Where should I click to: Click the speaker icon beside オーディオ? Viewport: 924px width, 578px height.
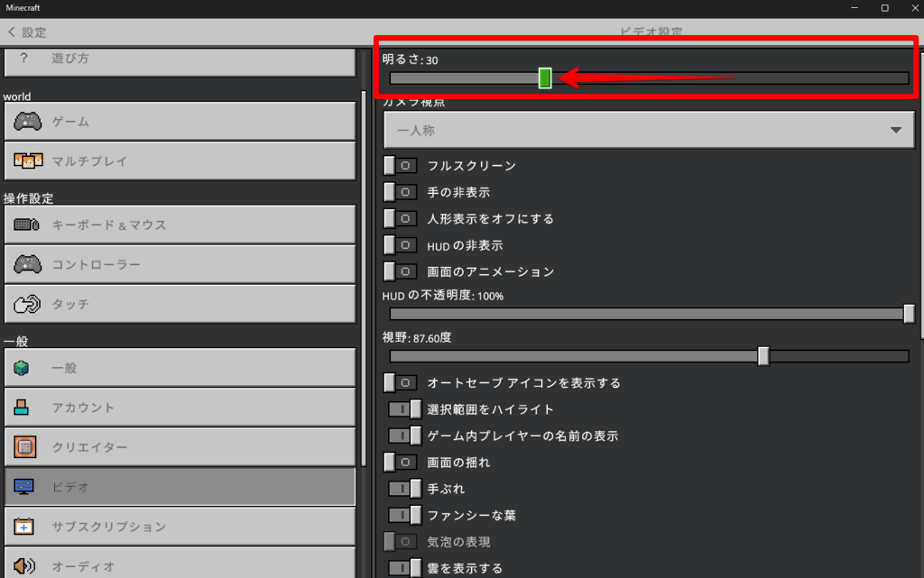[24, 566]
